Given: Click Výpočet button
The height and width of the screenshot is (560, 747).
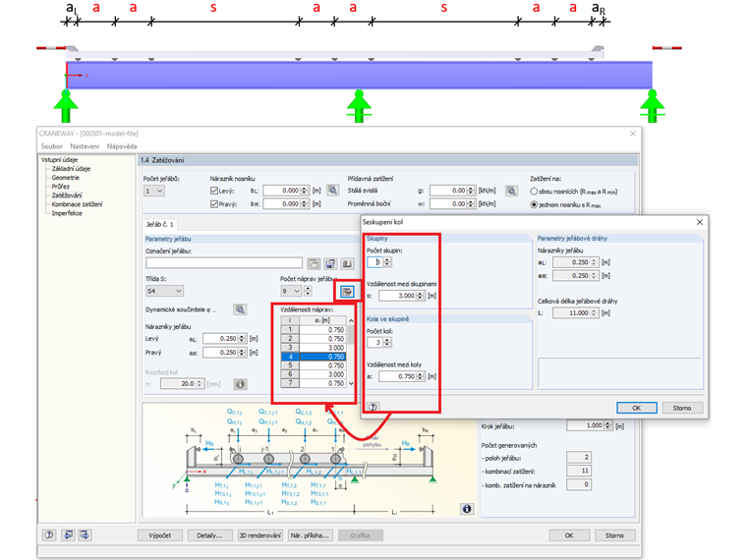Looking at the screenshot, I should click(x=160, y=535).
